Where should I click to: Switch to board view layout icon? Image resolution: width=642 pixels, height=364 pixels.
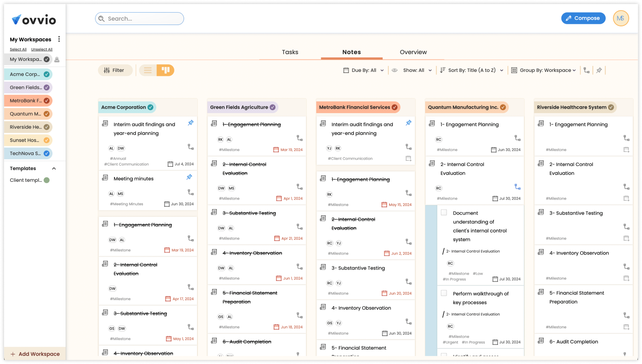pos(165,70)
